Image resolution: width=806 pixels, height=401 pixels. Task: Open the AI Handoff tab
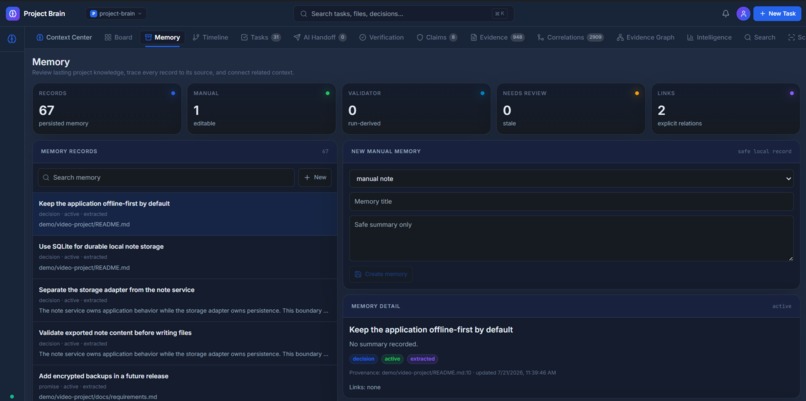click(320, 38)
